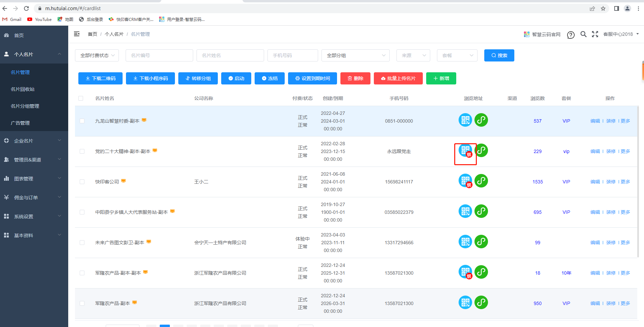644x327 pixels.
Task: Click the orange vertical scrollbar on right edge
Action: 643,71
